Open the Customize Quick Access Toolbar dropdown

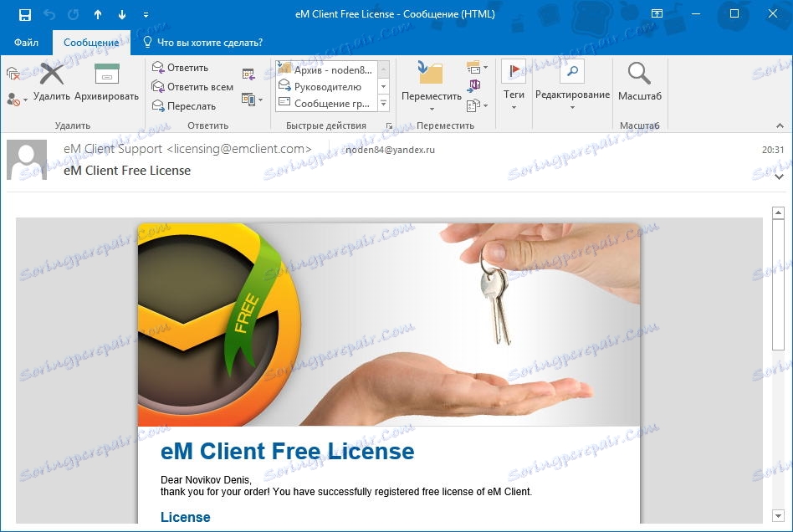pyautogui.click(x=146, y=15)
